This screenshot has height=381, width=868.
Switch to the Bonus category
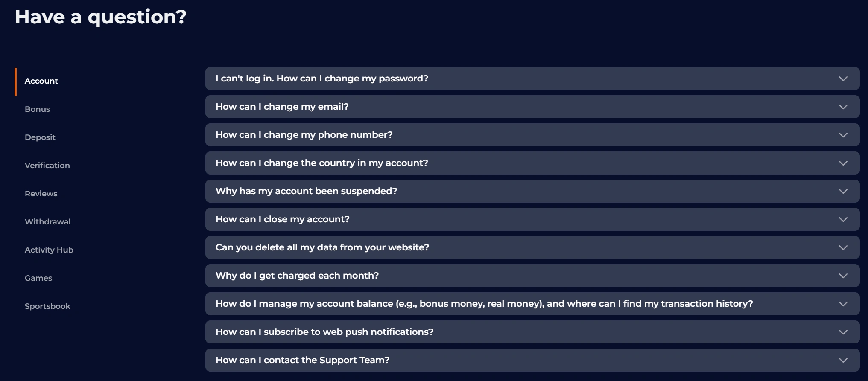coord(38,109)
